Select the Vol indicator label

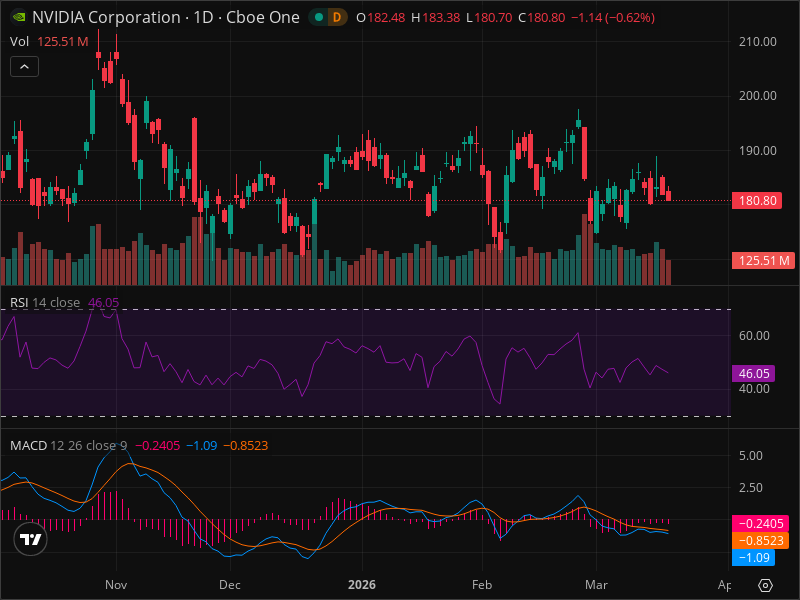(x=19, y=41)
